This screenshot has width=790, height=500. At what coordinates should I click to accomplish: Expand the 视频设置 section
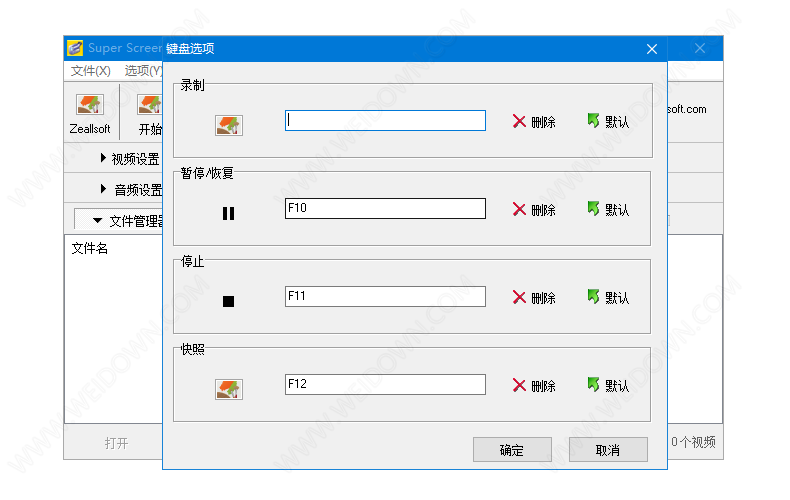pos(130,158)
